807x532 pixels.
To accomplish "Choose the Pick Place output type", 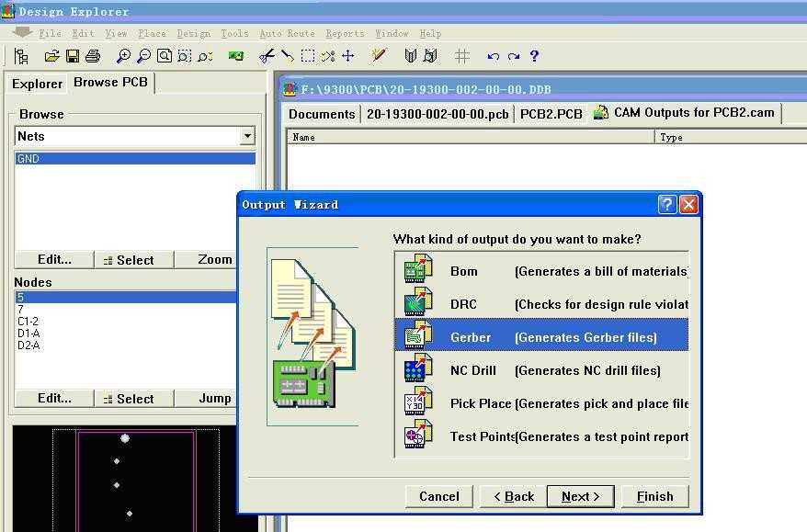I will 541,402.
